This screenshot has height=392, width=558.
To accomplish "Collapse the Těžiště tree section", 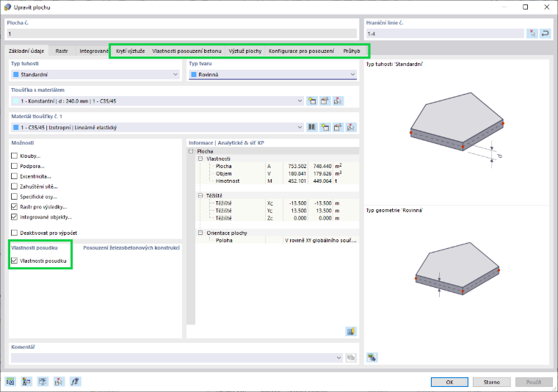I will pos(200,196).
